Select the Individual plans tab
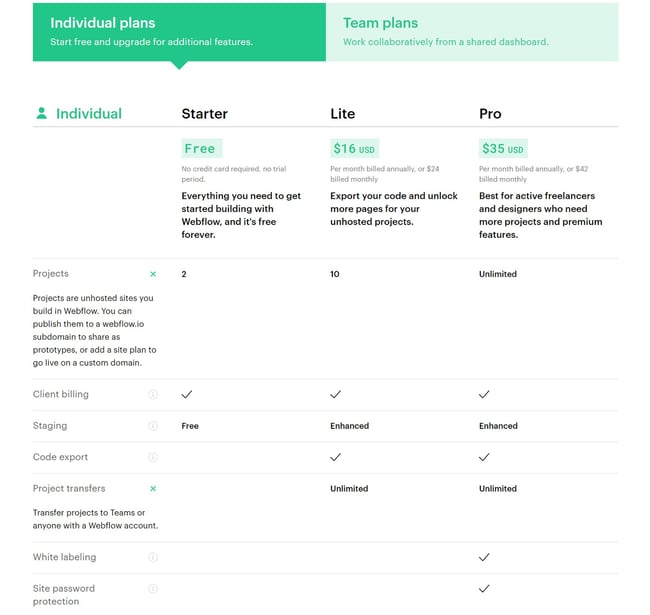650x615 pixels. (179, 32)
